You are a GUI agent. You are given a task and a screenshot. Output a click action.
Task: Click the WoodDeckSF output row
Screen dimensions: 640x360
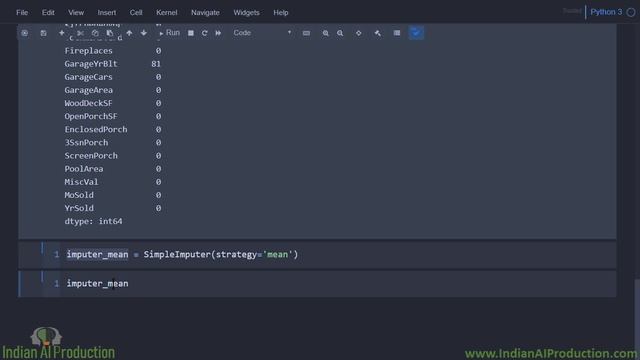click(113, 103)
